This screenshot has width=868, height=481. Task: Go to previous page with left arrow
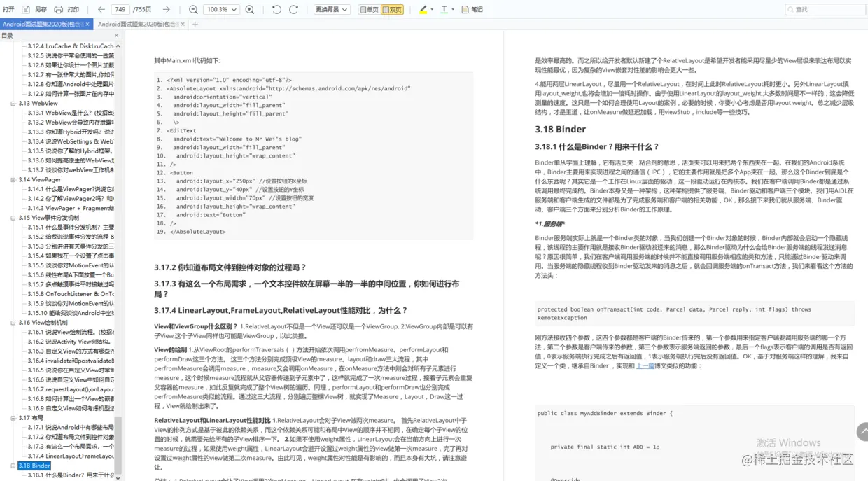coord(101,9)
